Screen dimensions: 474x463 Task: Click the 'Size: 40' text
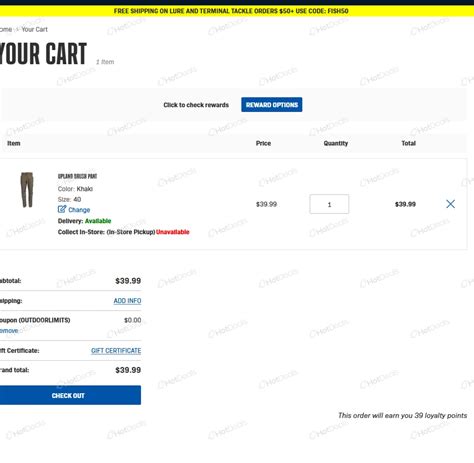69,199
